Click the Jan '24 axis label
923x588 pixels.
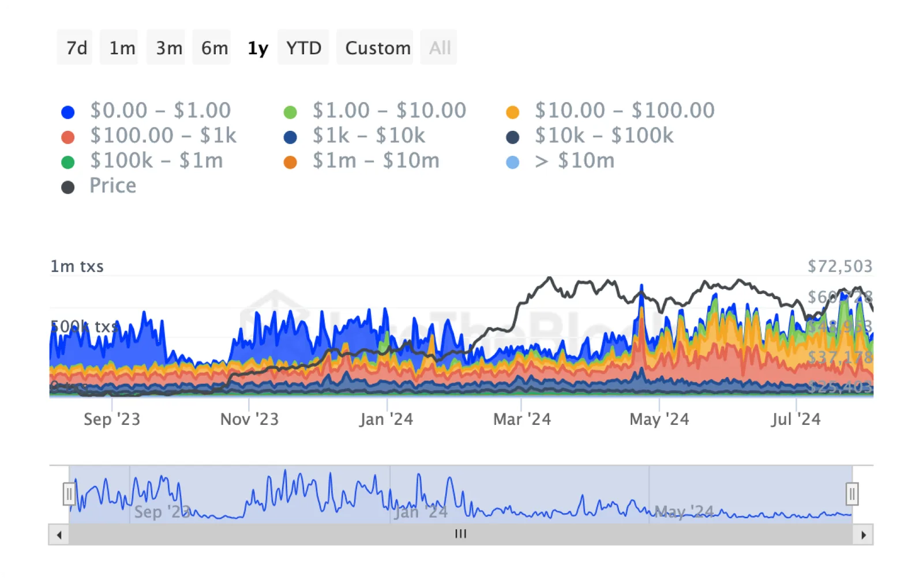coord(387,420)
